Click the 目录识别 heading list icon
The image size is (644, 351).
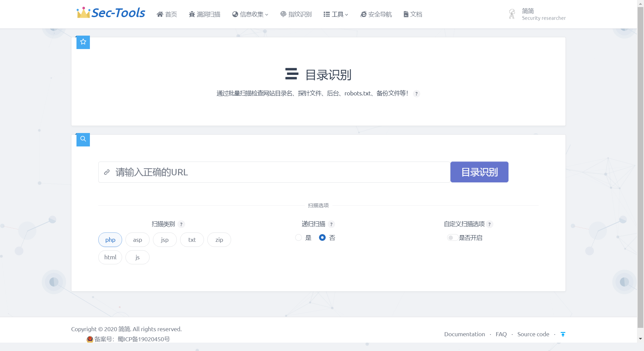291,74
